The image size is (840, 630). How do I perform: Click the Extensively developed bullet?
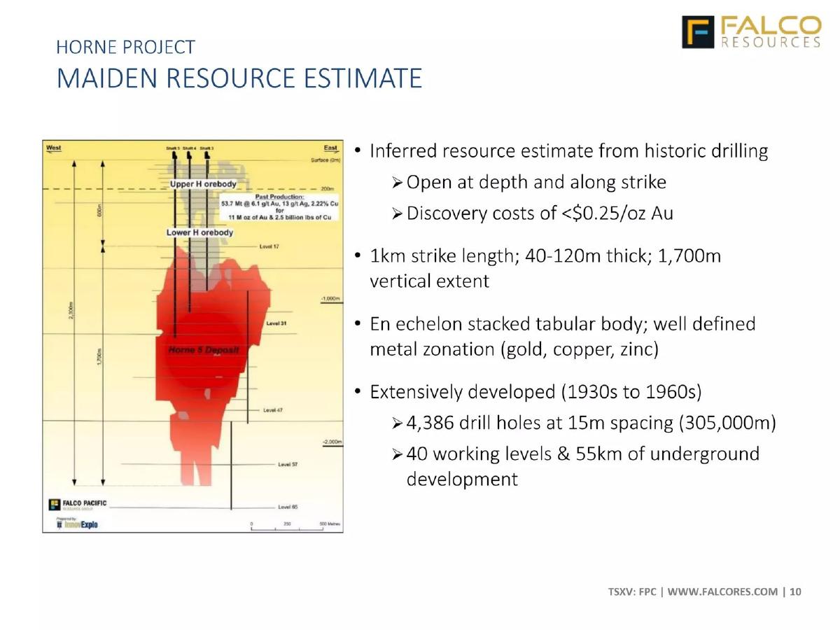[x=535, y=392]
